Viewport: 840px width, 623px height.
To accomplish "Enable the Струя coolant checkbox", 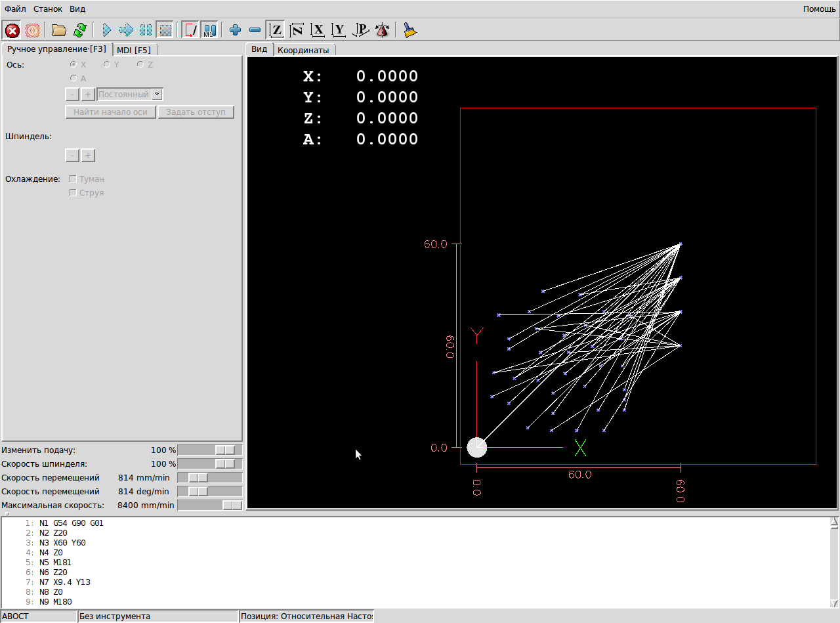I will coord(73,193).
